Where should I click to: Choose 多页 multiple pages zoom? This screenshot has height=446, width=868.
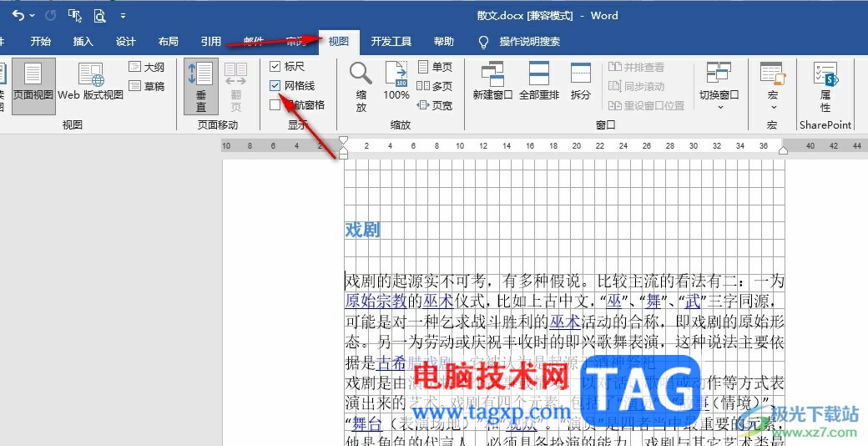[435, 86]
